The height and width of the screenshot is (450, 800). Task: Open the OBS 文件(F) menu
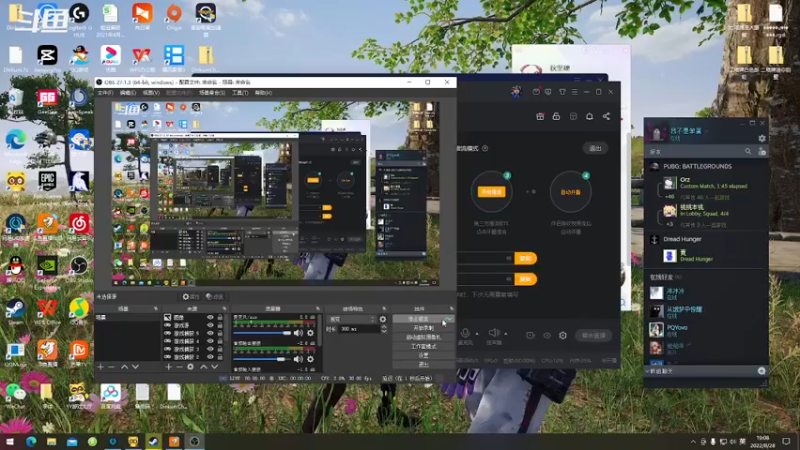pos(105,93)
